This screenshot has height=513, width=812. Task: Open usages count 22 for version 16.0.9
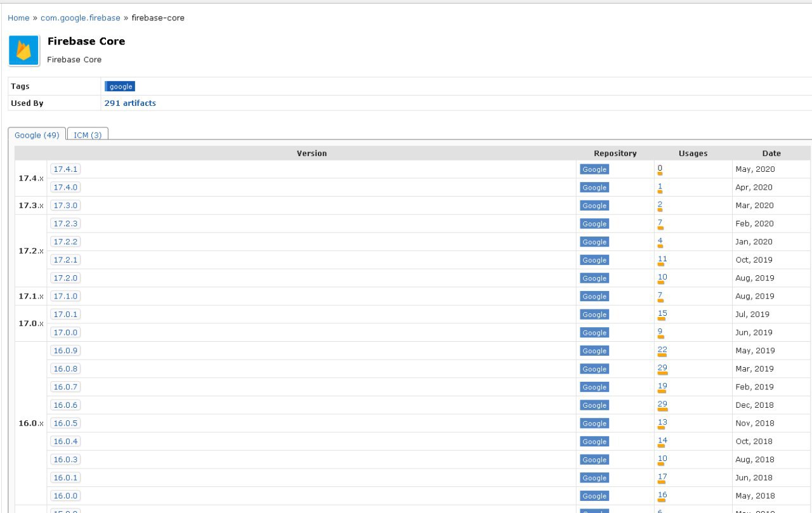[x=662, y=350]
